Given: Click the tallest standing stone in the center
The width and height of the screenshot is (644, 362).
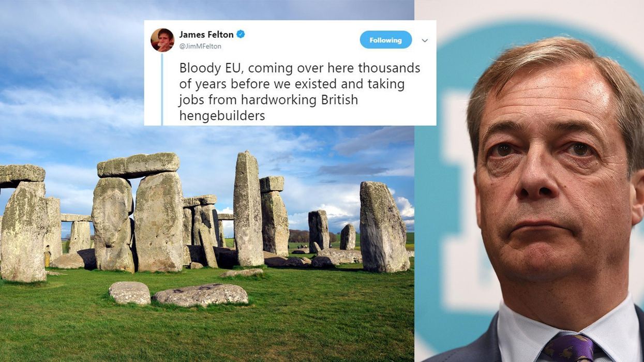Looking at the screenshot, I should point(248,209).
